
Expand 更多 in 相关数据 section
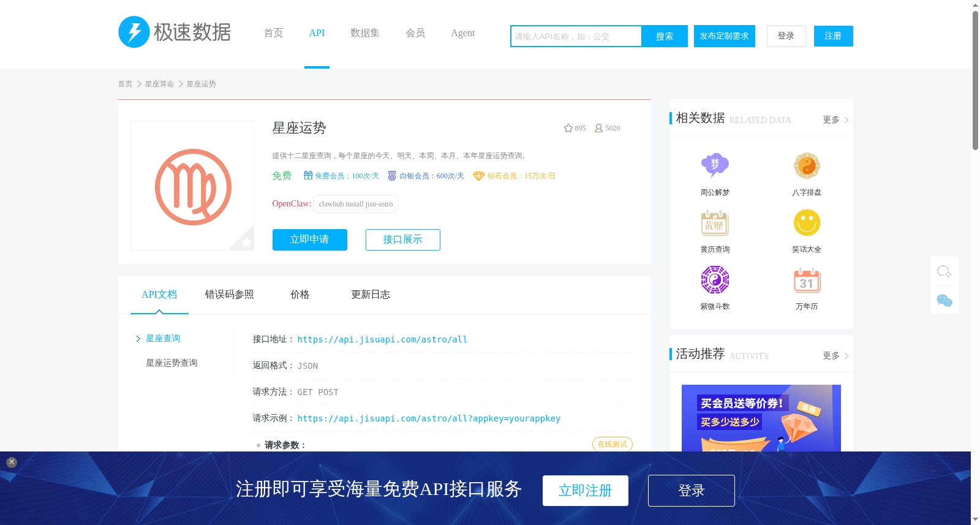click(835, 120)
